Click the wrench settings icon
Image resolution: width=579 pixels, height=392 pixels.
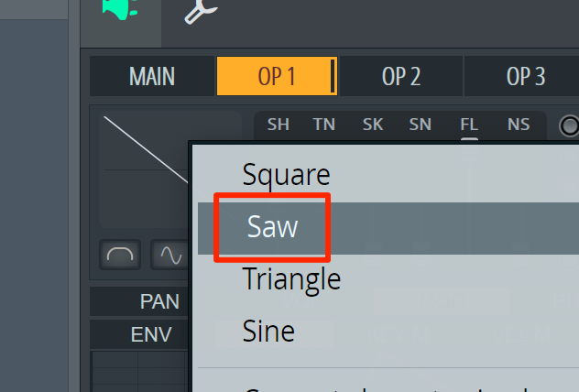click(x=201, y=11)
